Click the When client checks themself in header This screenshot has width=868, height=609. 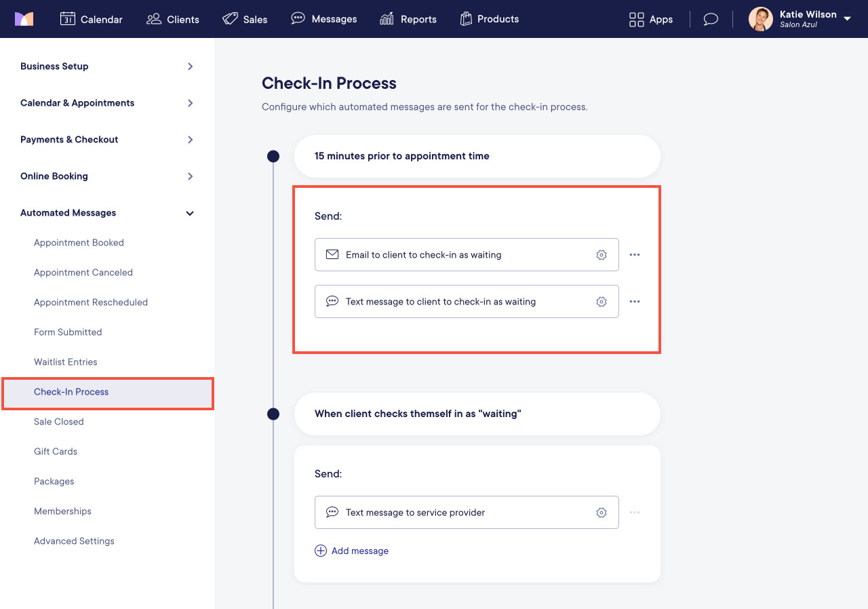(477, 414)
